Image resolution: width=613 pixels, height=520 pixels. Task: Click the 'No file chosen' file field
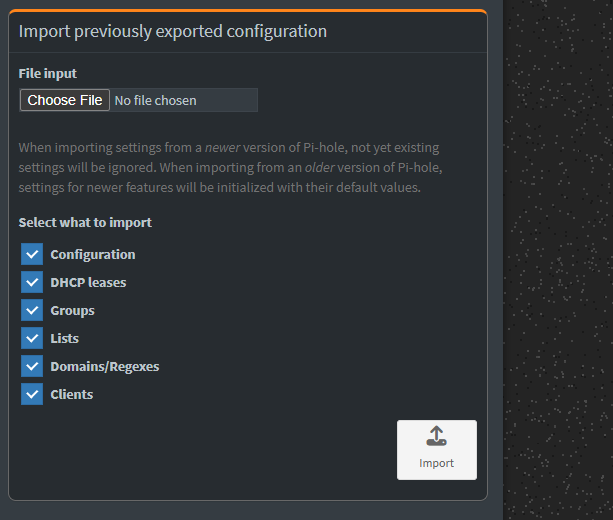click(x=183, y=100)
